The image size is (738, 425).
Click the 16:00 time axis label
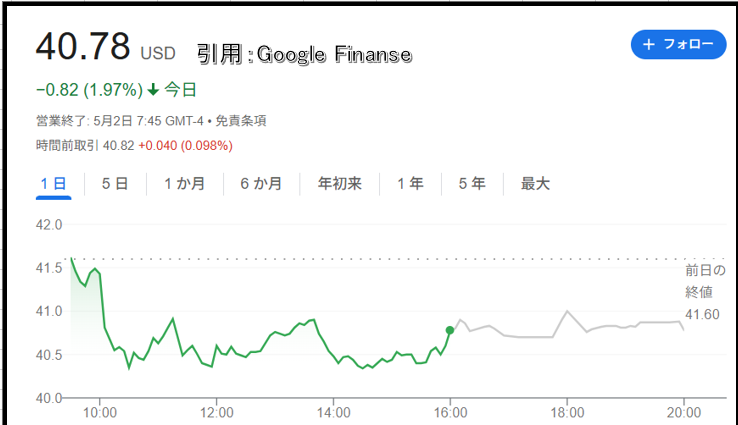(450, 413)
